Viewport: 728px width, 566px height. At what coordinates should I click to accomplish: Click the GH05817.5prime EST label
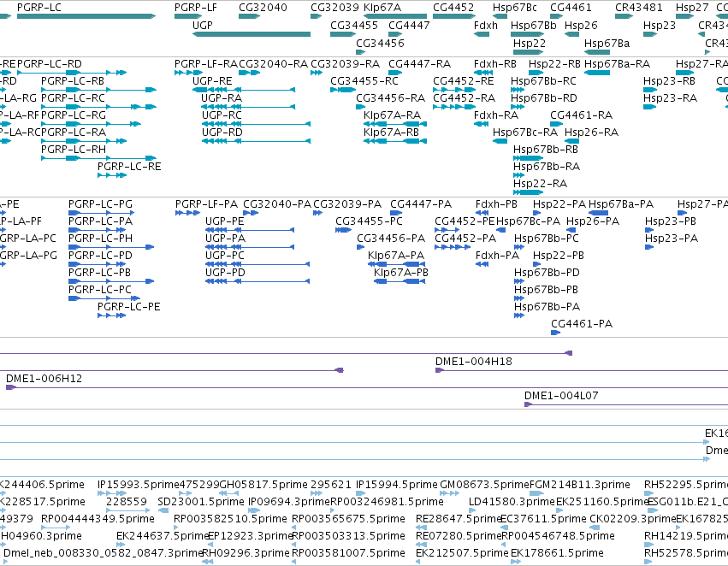(263, 485)
